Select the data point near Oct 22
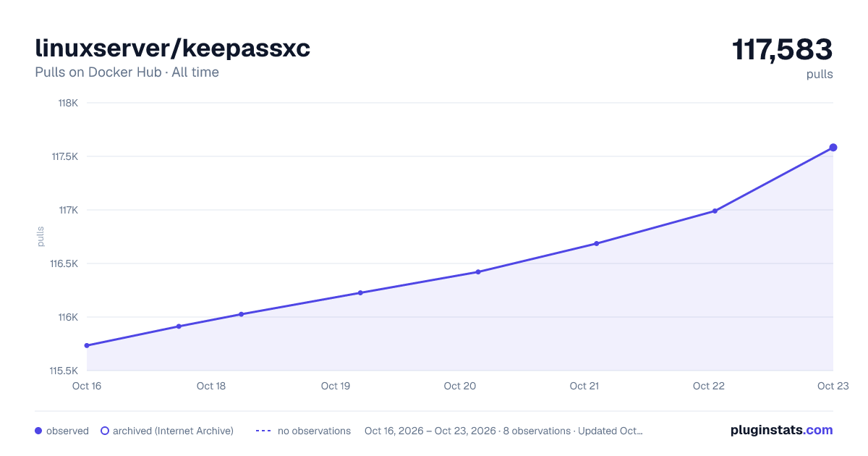The width and height of the screenshot is (868, 456). click(x=715, y=211)
